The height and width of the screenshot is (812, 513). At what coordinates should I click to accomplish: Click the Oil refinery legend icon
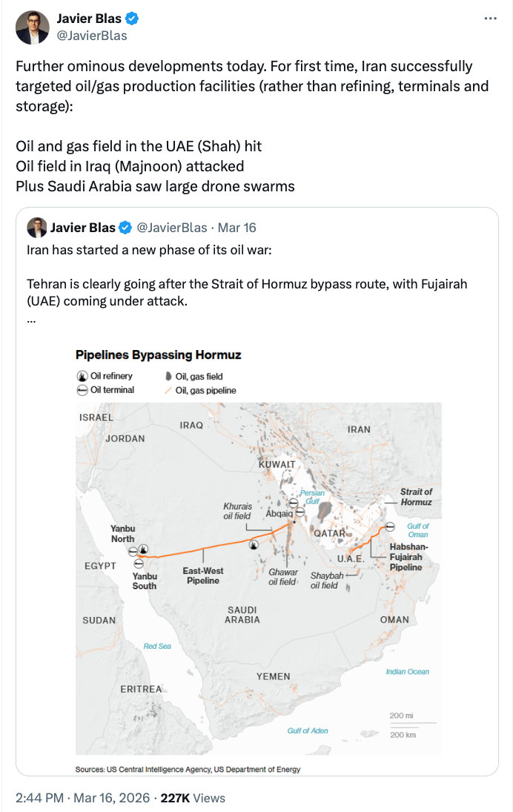click(x=82, y=377)
